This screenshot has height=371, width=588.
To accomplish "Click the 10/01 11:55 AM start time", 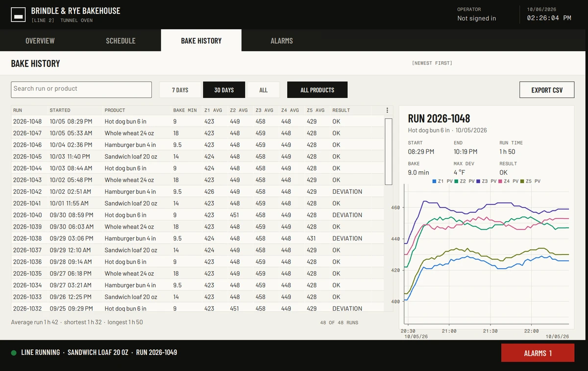I will pyautogui.click(x=69, y=203).
